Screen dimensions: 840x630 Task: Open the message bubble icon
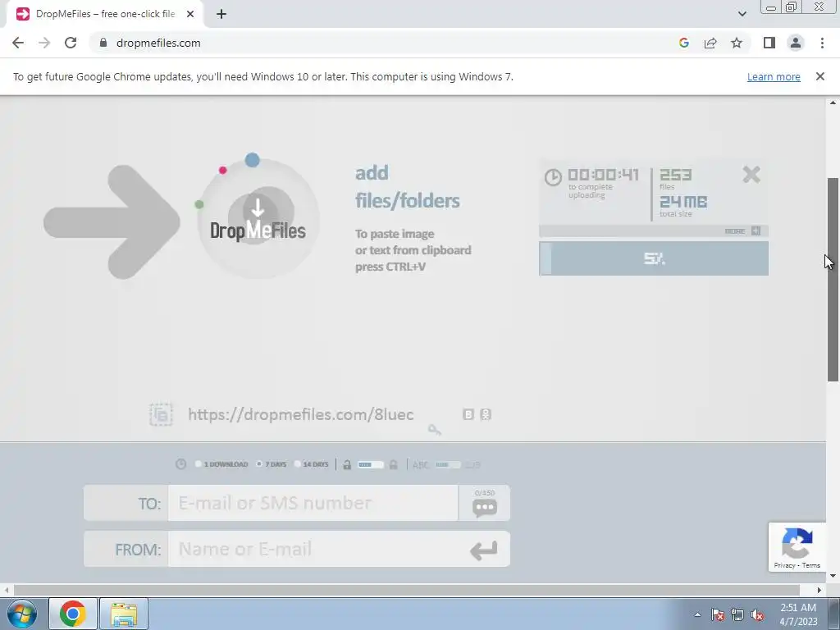[485, 507]
